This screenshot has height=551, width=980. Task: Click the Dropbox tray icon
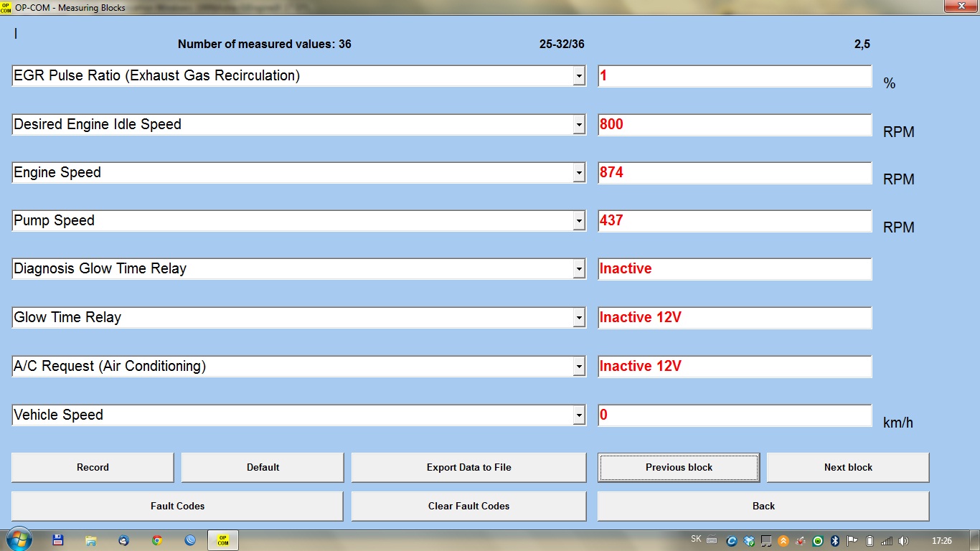(x=749, y=541)
